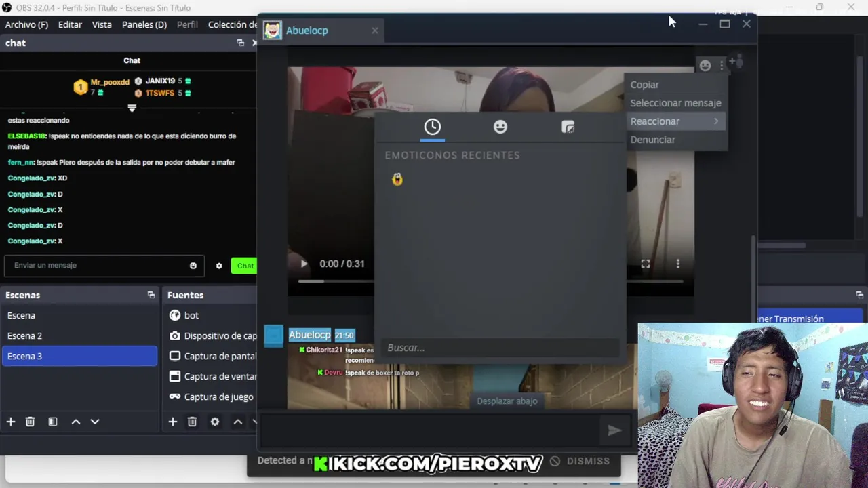Open recent emoticons clock tab
868x488 pixels.
(x=433, y=127)
